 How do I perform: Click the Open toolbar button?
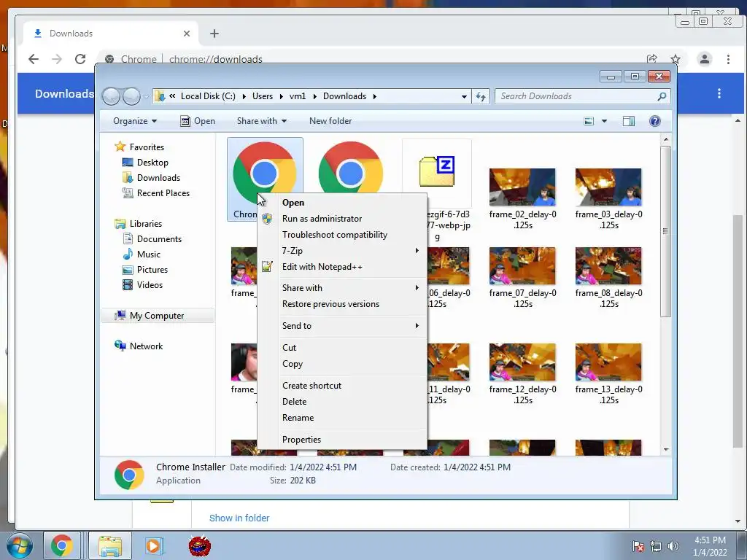[198, 121]
